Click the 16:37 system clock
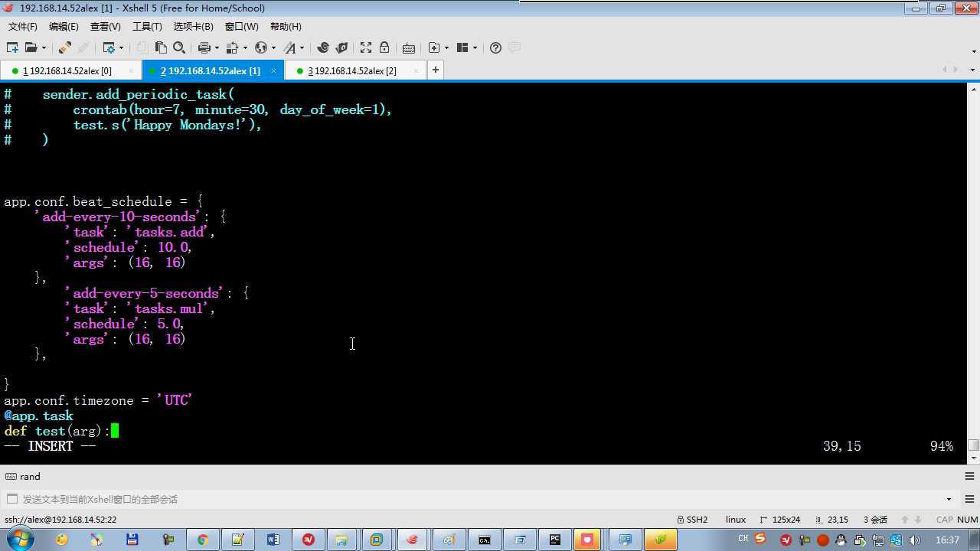 click(947, 540)
